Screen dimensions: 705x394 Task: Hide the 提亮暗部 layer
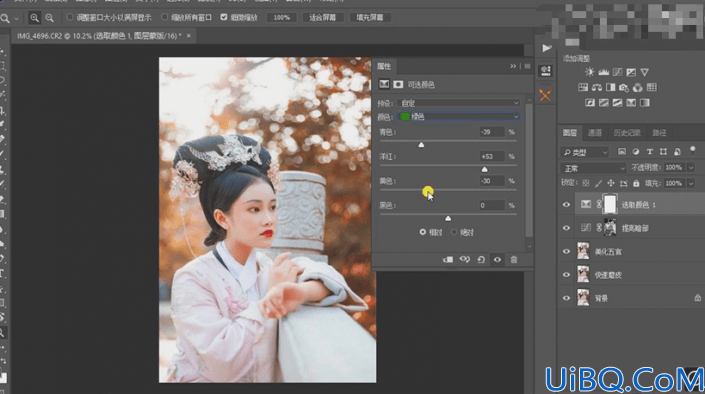(566, 228)
